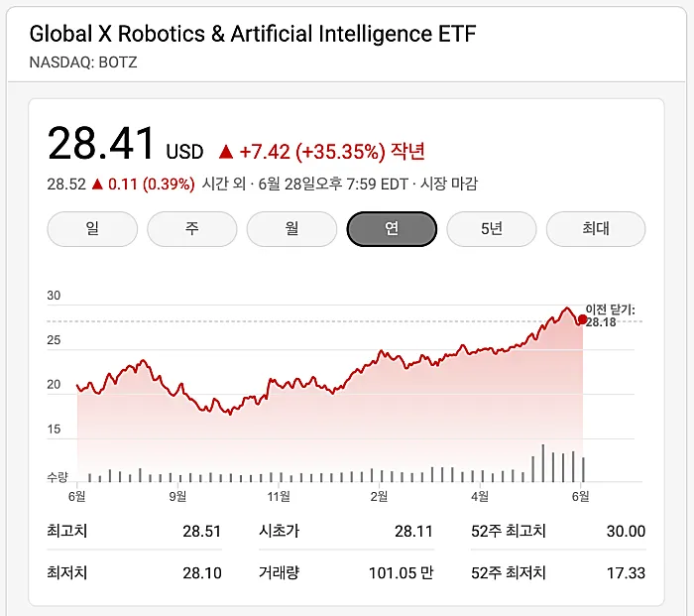Image resolution: width=694 pixels, height=616 pixels.
Task: Switch to the 월 (month) range
Action: [291, 229]
